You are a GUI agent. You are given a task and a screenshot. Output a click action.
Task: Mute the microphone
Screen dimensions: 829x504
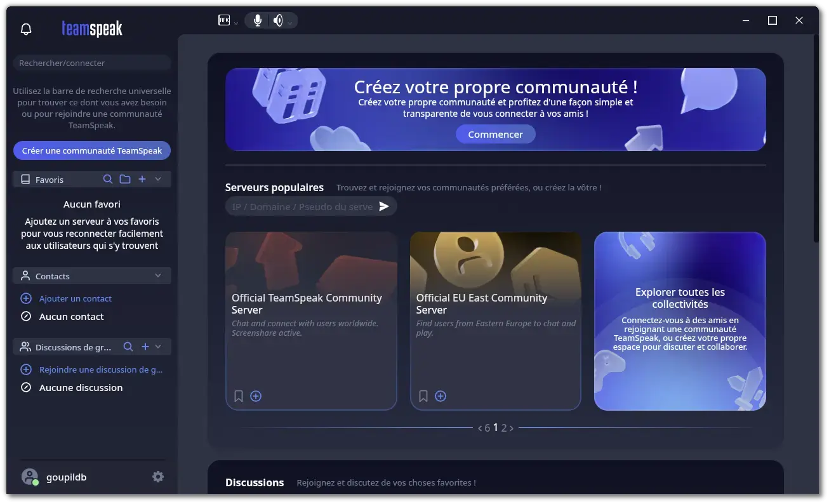tap(257, 20)
